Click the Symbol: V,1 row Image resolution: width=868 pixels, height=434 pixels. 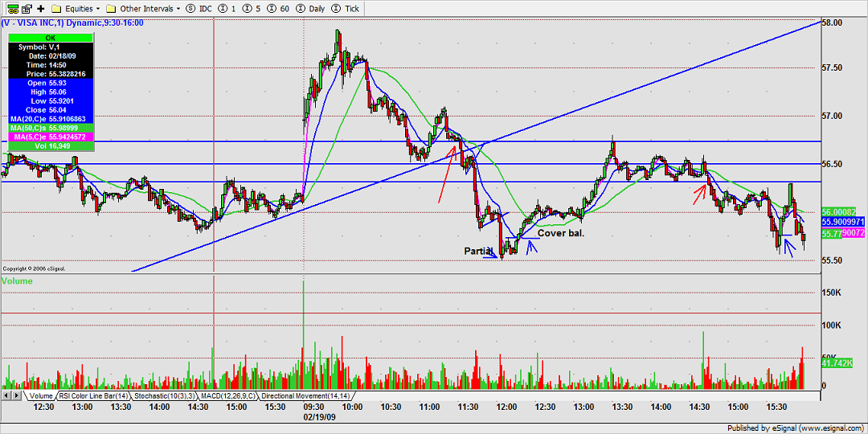[51, 47]
